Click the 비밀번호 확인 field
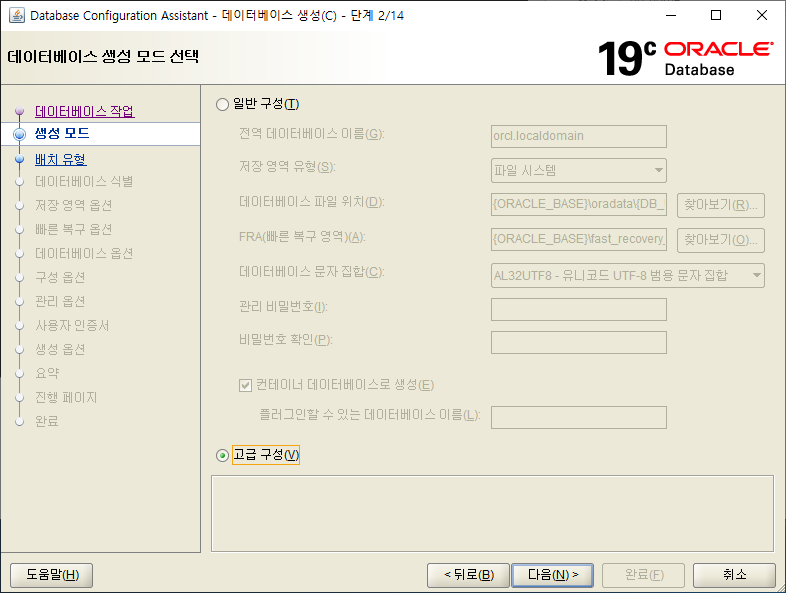 (x=578, y=342)
